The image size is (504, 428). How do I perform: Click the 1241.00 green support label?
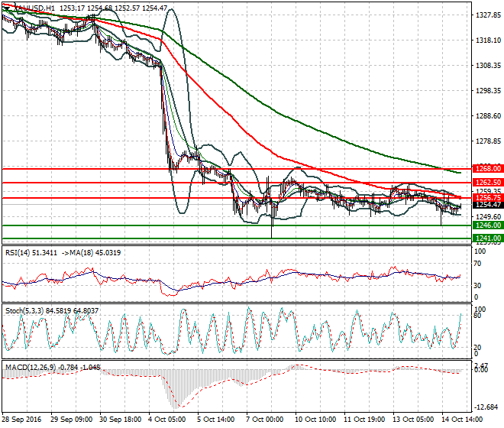[x=488, y=238]
